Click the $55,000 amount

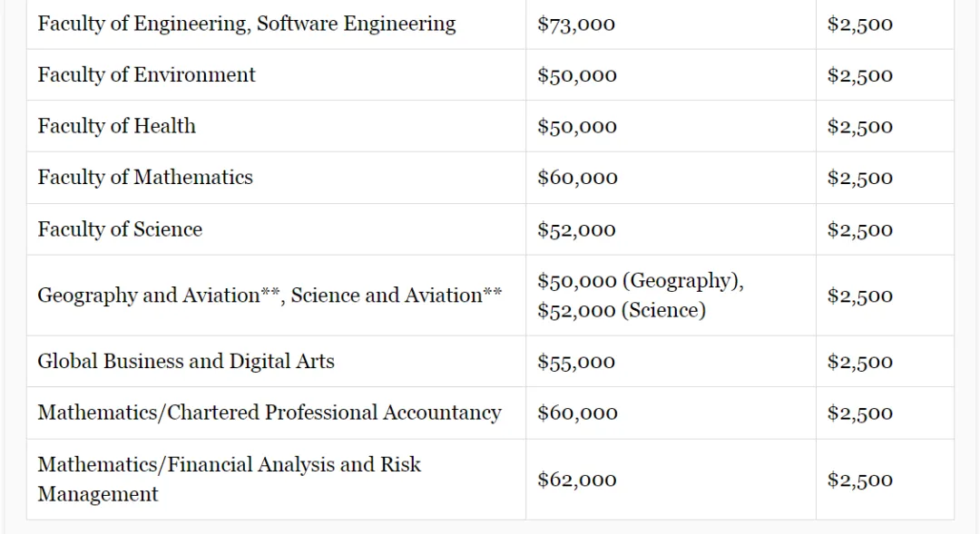[x=575, y=362]
